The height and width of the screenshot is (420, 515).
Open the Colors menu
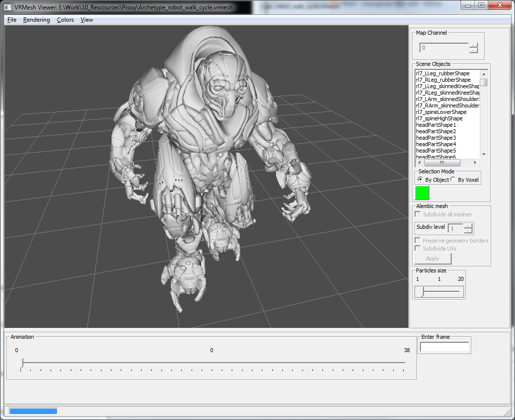[65, 20]
